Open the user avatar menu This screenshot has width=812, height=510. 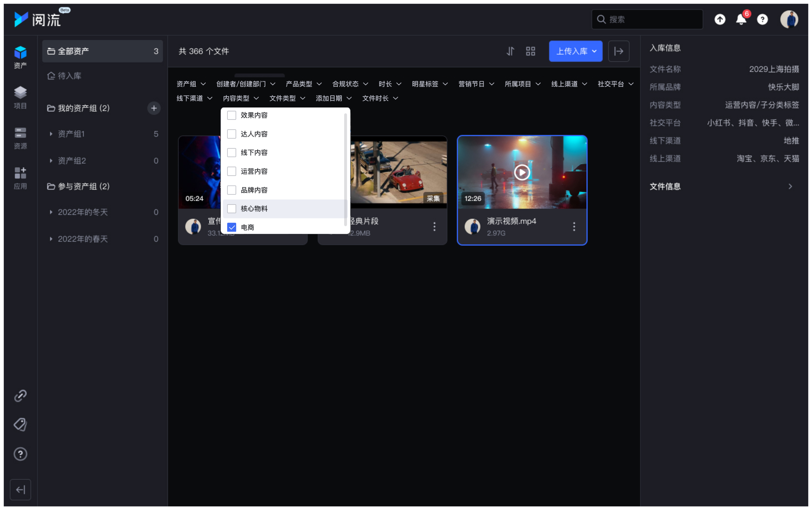pyautogui.click(x=789, y=19)
